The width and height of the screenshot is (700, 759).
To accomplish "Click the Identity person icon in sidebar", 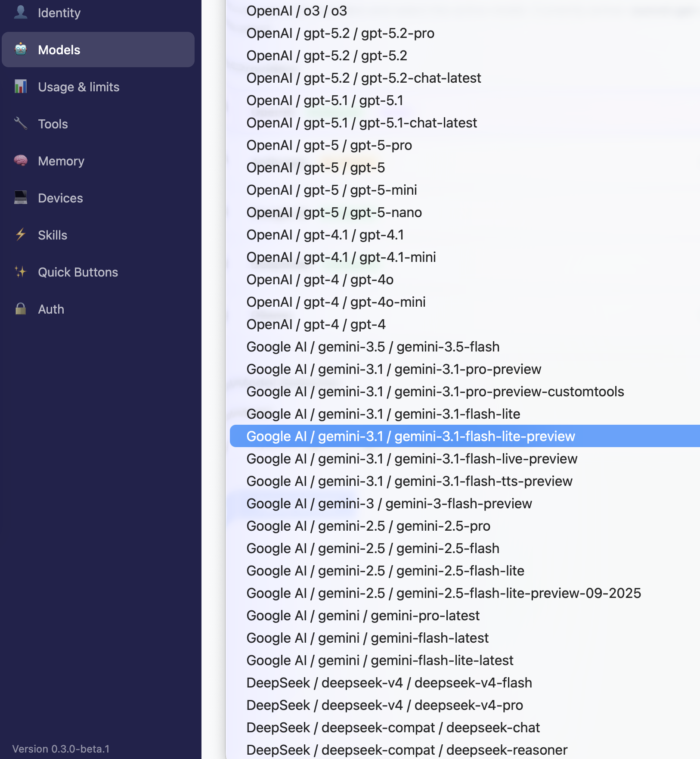I will (x=21, y=12).
